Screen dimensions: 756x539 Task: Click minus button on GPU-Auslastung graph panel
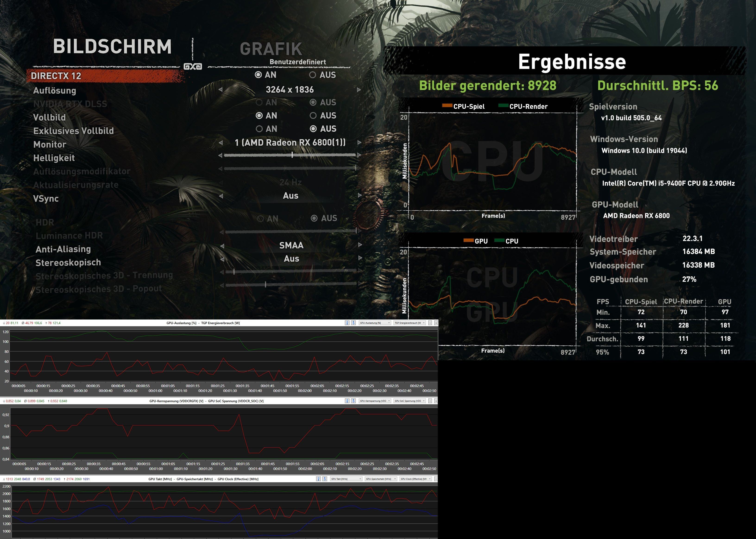point(430,323)
